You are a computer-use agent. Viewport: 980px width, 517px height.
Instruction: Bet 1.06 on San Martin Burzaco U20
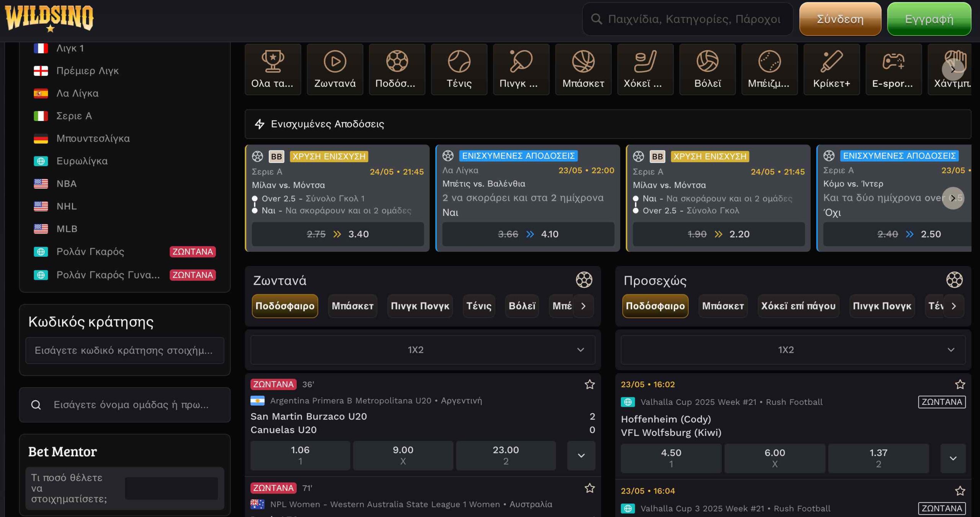click(x=300, y=455)
